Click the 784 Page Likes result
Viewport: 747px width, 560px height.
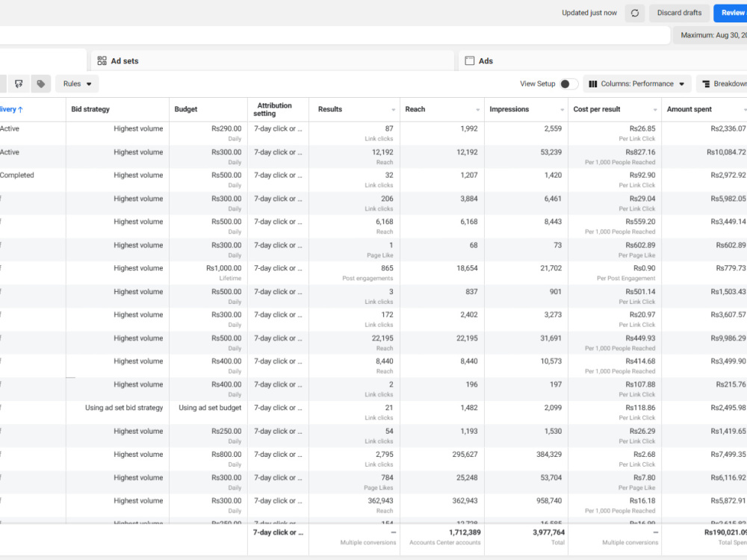[x=387, y=478]
